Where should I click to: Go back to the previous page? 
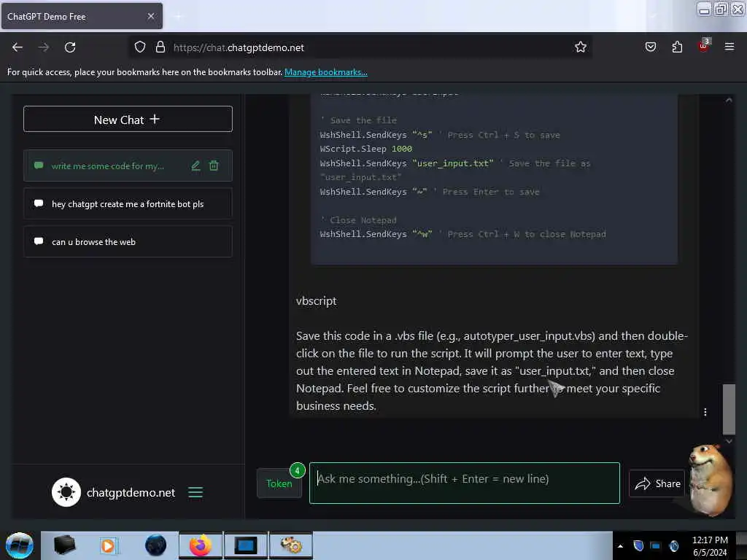(x=18, y=47)
